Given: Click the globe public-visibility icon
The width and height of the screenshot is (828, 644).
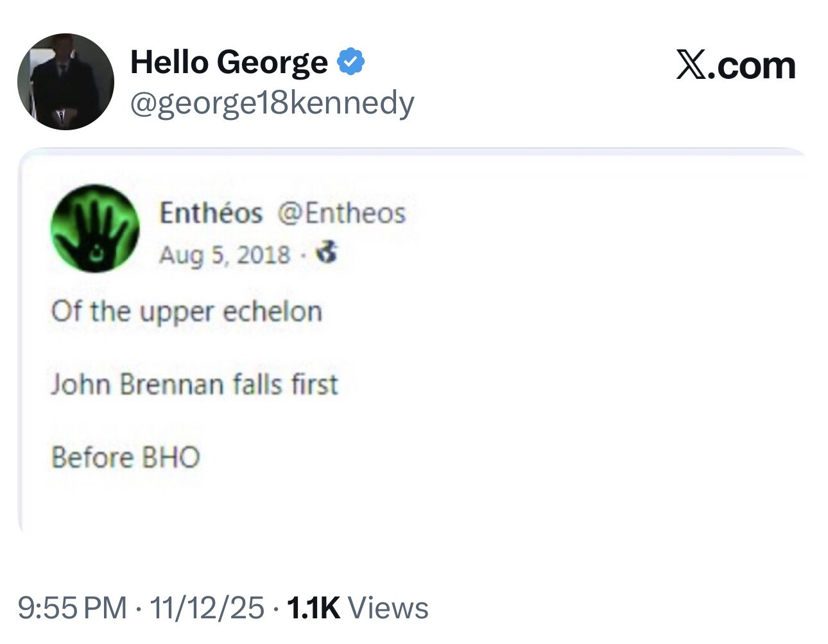Looking at the screenshot, I should [x=327, y=253].
